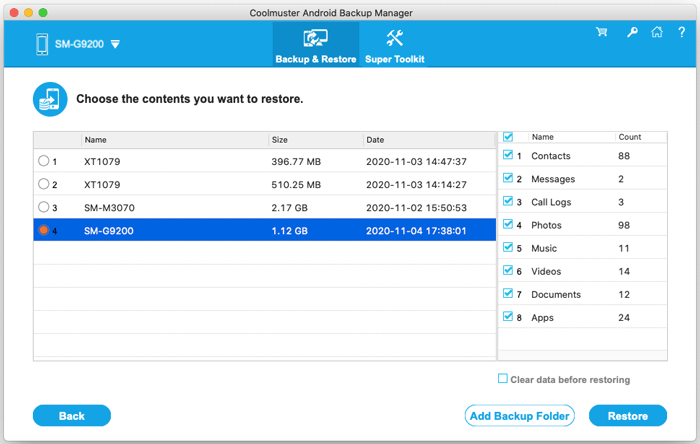Click the Photos count 98
Viewport: 700px width, 444px height.
(x=624, y=225)
